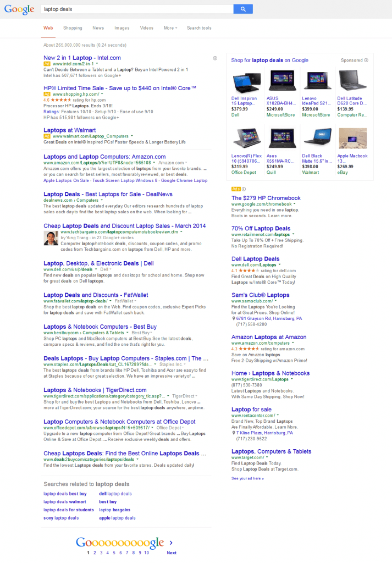Select related search laptop deals for students
This screenshot has height=563, width=392.
(69, 510)
